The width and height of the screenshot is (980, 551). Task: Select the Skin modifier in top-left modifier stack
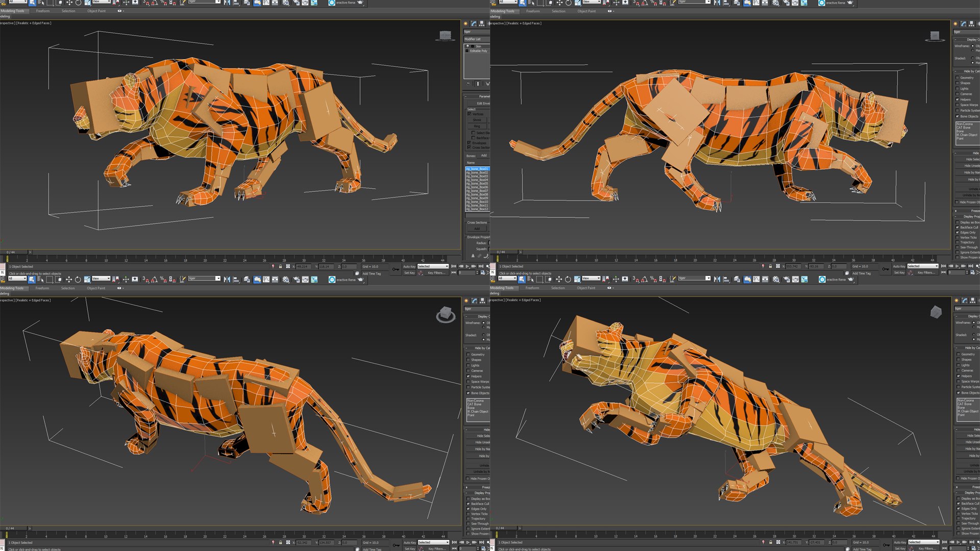(478, 46)
